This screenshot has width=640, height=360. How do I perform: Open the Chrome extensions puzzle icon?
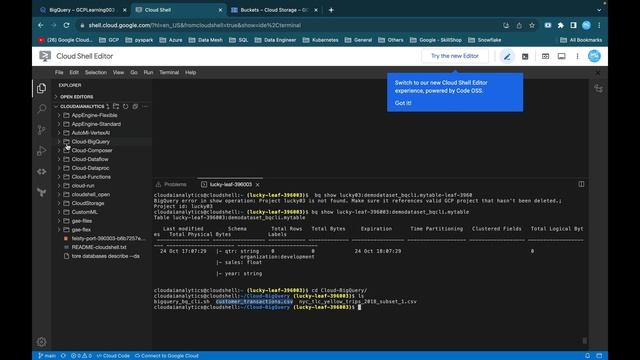(x=560, y=25)
